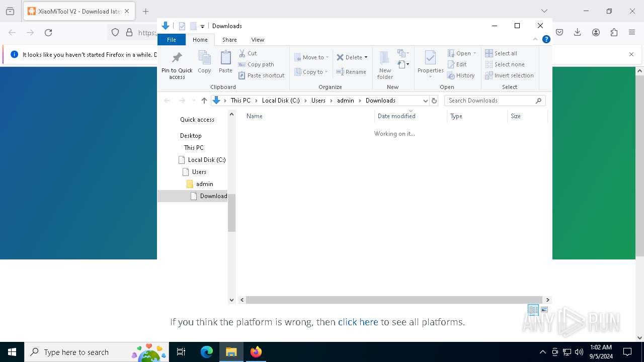Open Customize Quick Access Toolbar arrow
The width and height of the screenshot is (644, 362).
coord(202,26)
